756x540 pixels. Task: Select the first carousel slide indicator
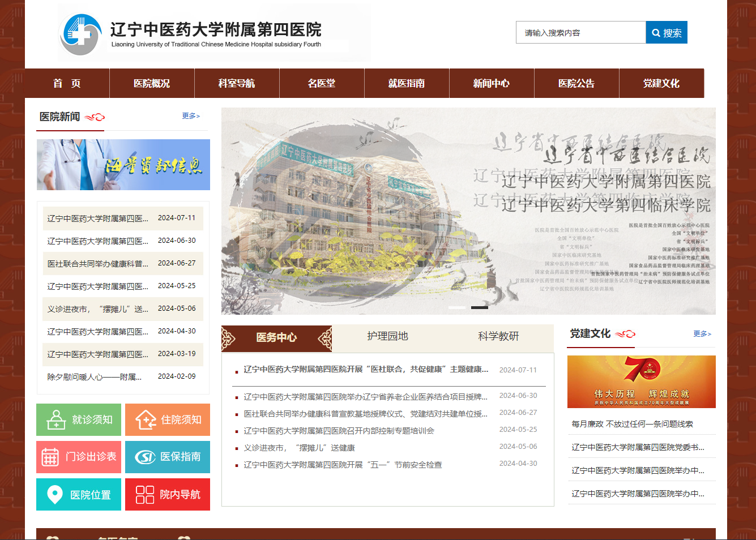[457, 307]
